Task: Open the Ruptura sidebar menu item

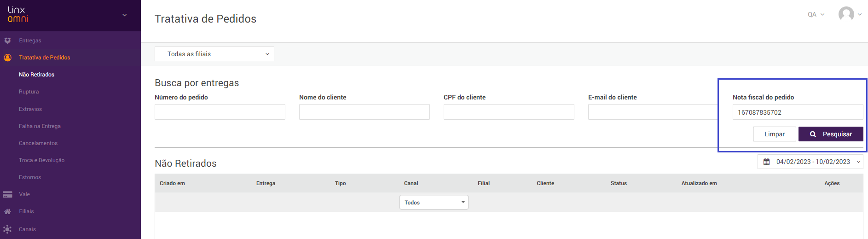Action: pyautogui.click(x=29, y=92)
